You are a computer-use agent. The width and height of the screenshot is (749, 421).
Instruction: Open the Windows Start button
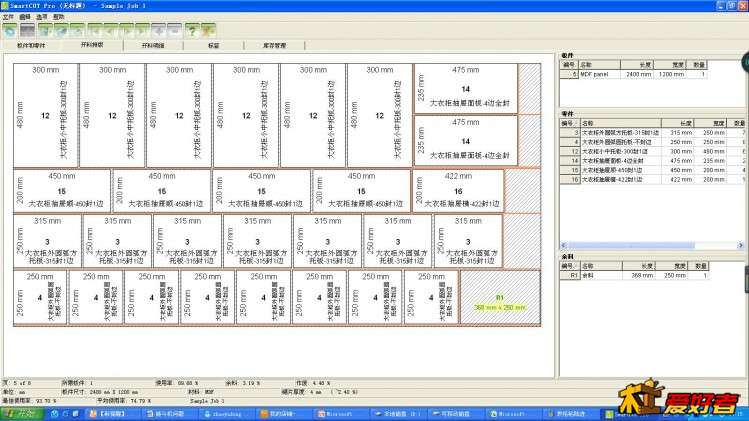pos(21,414)
